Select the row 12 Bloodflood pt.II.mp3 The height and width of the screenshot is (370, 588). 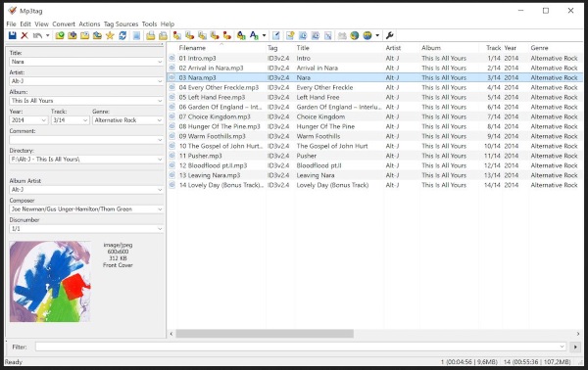374,165
